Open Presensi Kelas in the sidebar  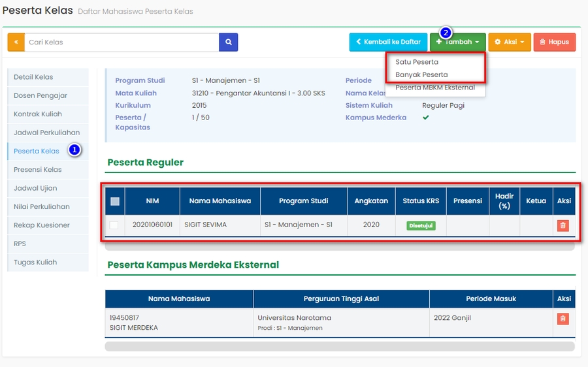tap(38, 170)
